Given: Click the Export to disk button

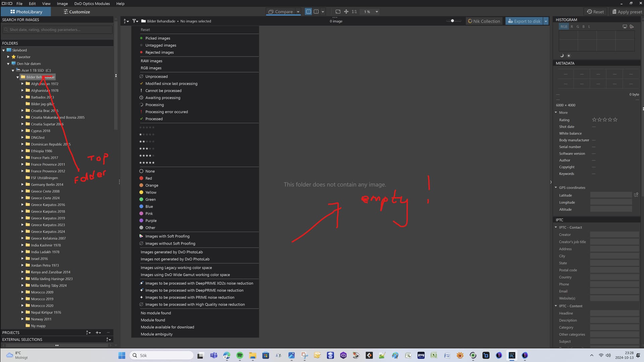Looking at the screenshot, I should pos(524,21).
